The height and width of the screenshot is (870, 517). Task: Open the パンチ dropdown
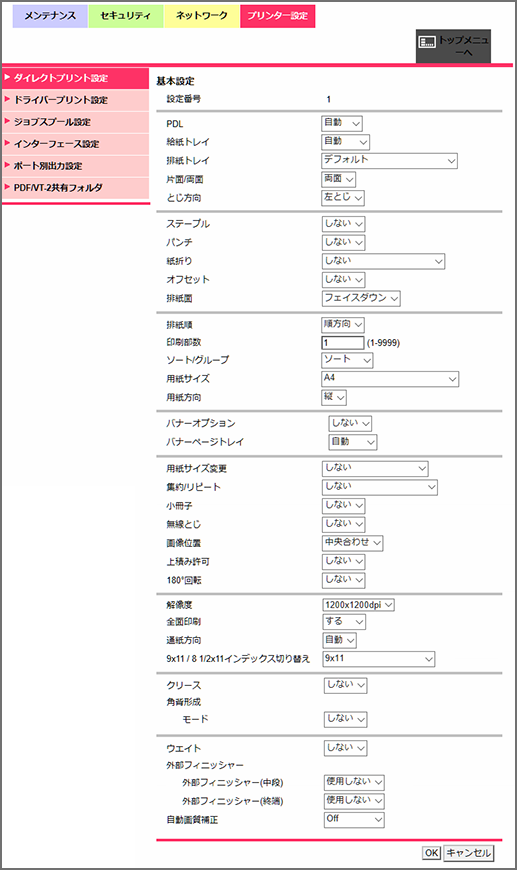tap(343, 242)
